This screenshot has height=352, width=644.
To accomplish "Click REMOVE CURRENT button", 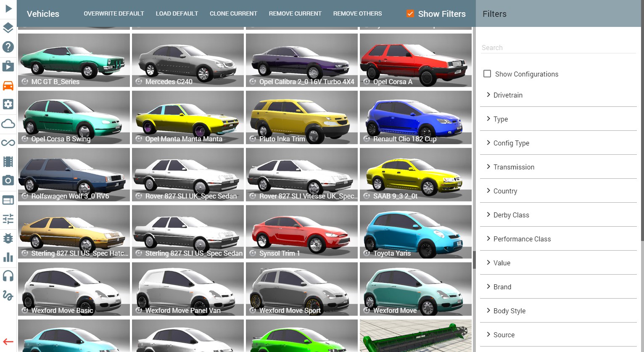I will point(295,13).
